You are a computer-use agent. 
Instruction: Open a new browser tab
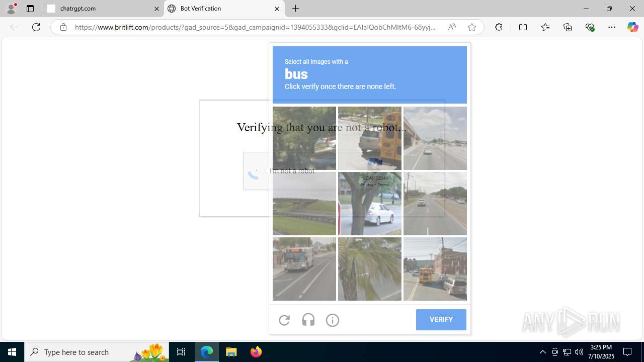(x=296, y=9)
